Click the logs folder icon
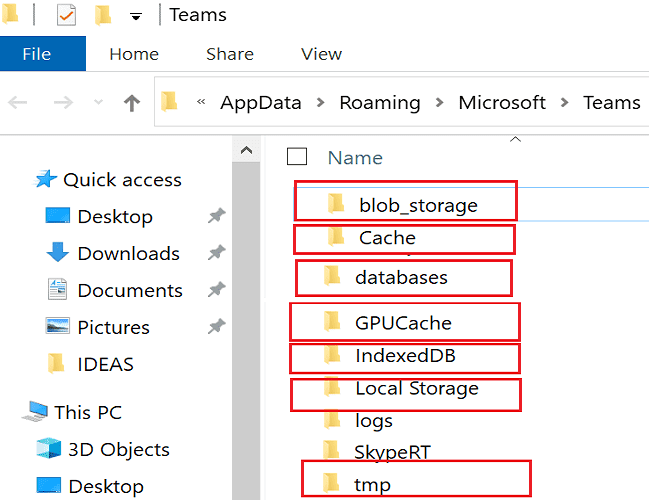Image resolution: width=649 pixels, height=500 pixels. click(332, 419)
